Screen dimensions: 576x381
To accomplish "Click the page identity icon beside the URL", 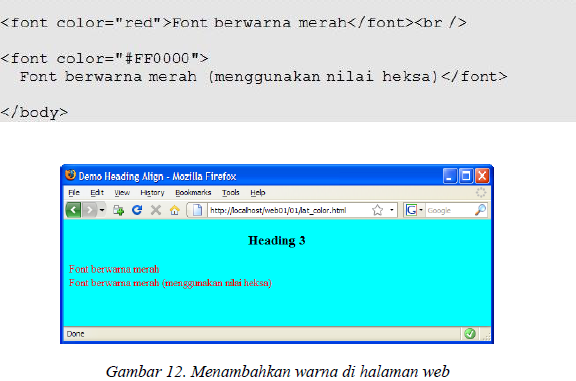I will pyautogui.click(x=197, y=210).
